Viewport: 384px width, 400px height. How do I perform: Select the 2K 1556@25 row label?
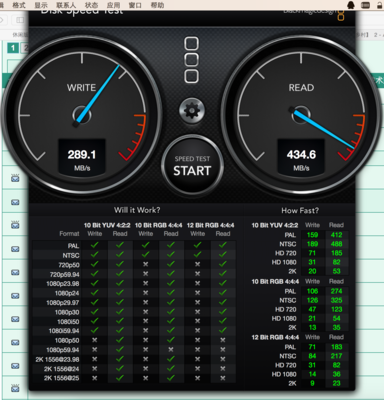(62, 378)
